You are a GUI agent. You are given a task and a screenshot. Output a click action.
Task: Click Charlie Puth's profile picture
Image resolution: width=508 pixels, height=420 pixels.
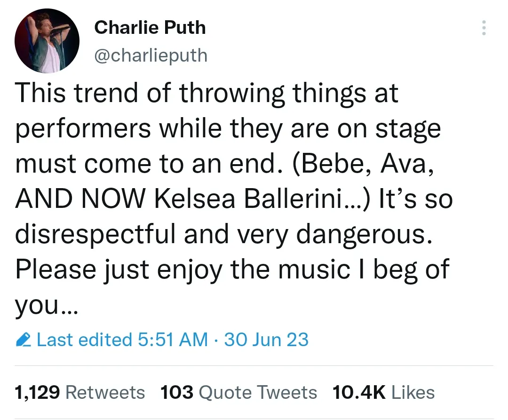tap(47, 40)
